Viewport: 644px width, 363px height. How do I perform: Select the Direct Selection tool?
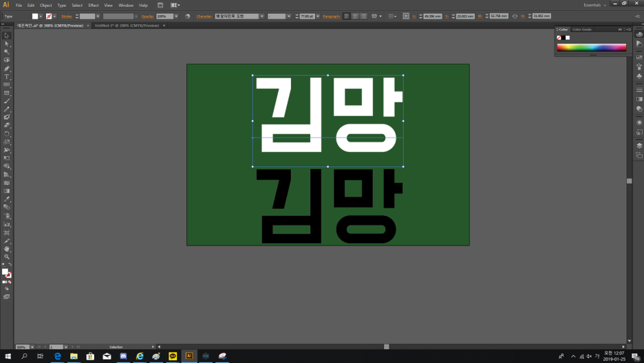7,44
